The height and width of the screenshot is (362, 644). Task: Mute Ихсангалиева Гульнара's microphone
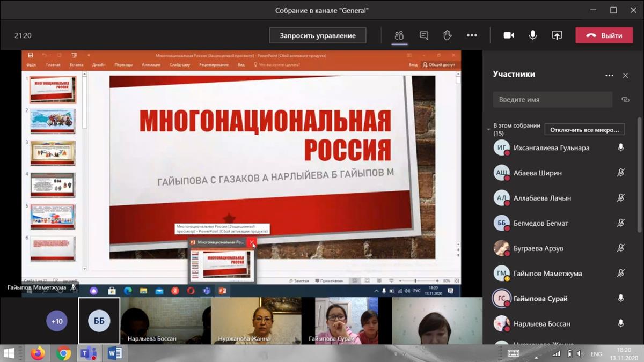621,147
